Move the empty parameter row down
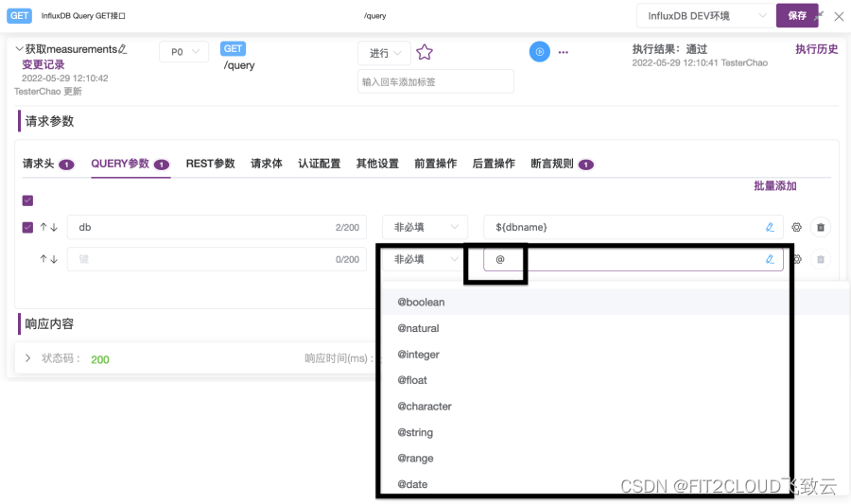The height and width of the screenshot is (504, 851). click(54, 259)
